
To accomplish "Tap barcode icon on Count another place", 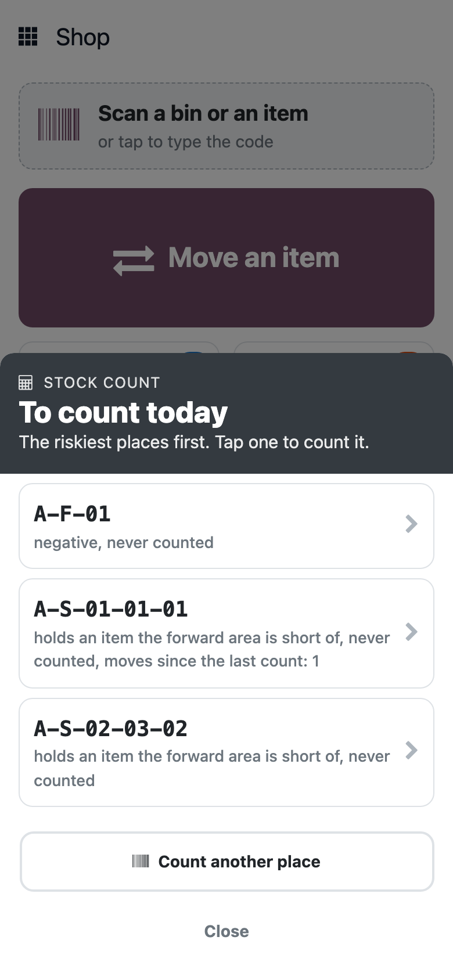I will point(141,861).
